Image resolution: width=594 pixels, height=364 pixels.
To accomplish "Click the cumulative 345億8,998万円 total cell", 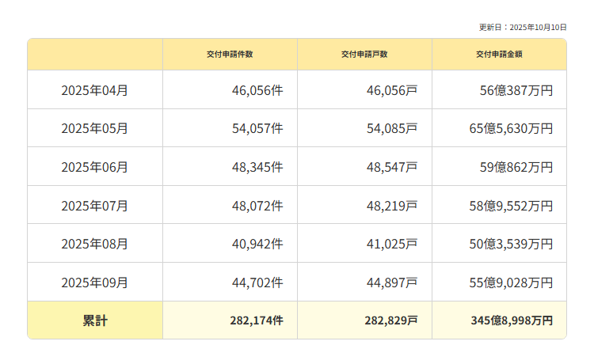I will (512, 320).
